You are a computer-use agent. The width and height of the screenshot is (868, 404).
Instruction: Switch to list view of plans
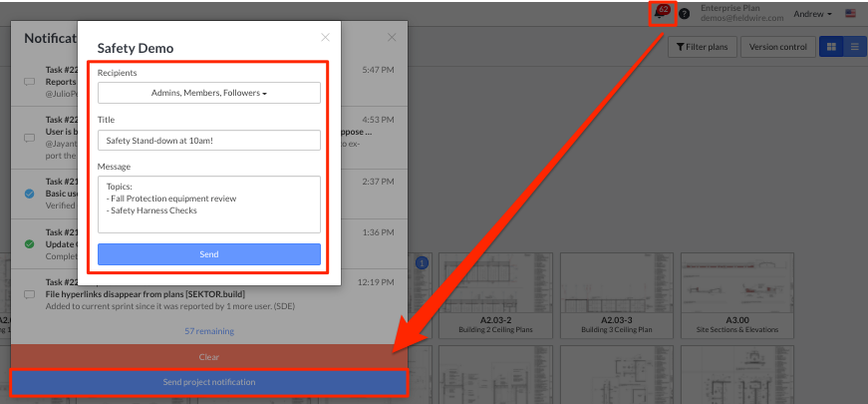pyautogui.click(x=855, y=47)
